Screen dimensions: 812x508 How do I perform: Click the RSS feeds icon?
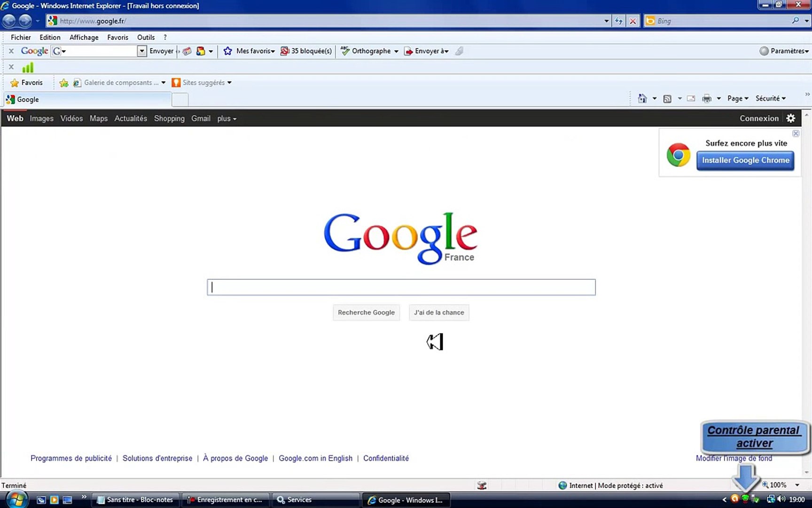coord(667,98)
